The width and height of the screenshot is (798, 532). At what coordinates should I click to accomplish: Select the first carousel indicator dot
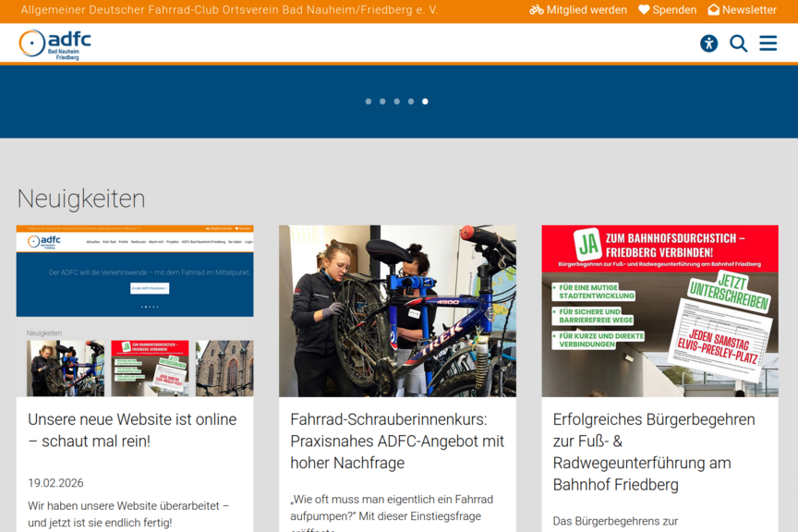pyautogui.click(x=369, y=102)
